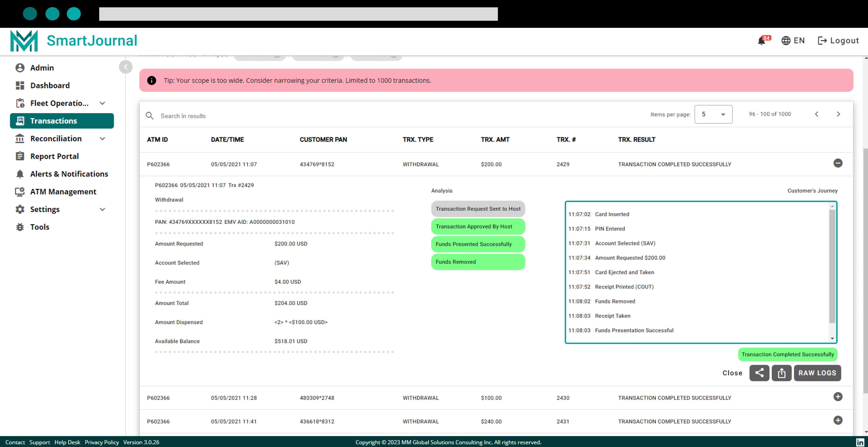This screenshot has height=447, width=868.
Task: Click the info icon in the tip banner
Action: (152, 80)
